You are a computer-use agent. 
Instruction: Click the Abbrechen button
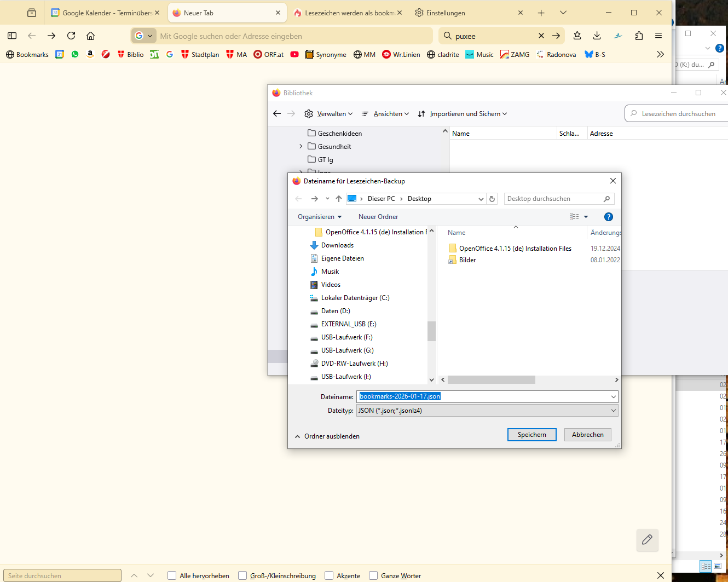point(587,435)
